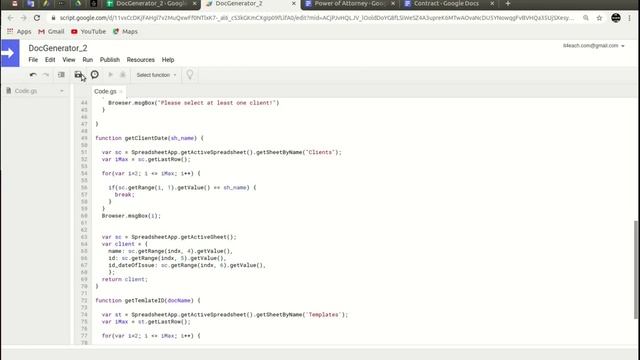Reload the page with refresh icon
This screenshot has height=360, width=640.
37,18
